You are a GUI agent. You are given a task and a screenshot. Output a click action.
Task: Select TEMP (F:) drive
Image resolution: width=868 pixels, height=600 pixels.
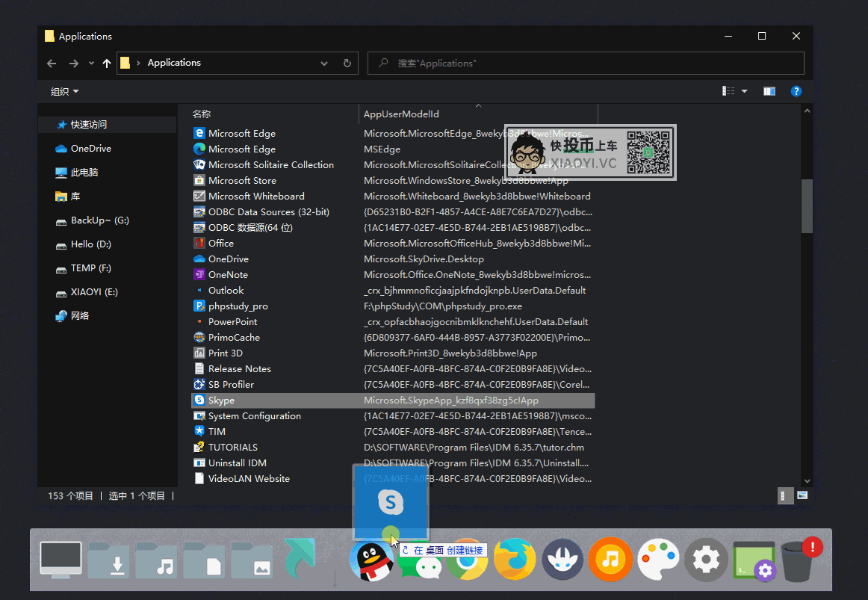[84, 268]
